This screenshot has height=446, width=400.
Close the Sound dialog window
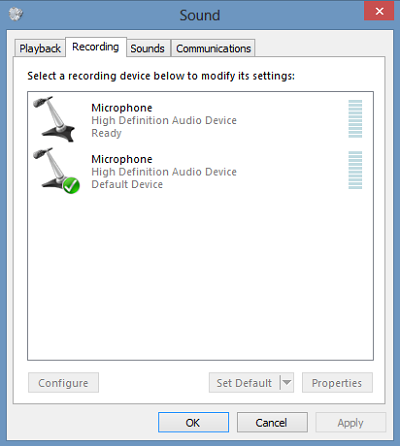[x=379, y=11]
